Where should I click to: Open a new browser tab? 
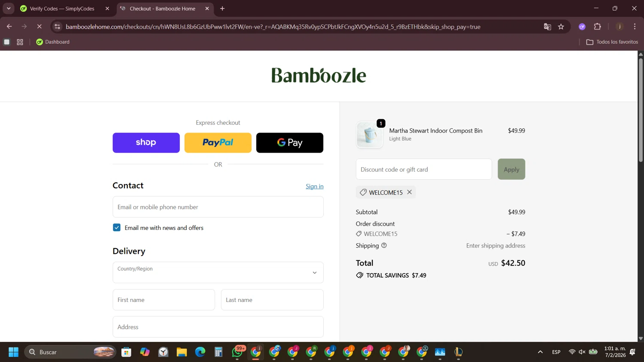click(222, 9)
